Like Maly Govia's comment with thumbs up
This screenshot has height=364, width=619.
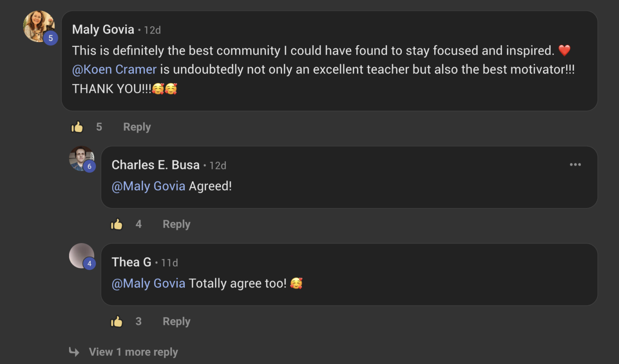pyautogui.click(x=77, y=127)
